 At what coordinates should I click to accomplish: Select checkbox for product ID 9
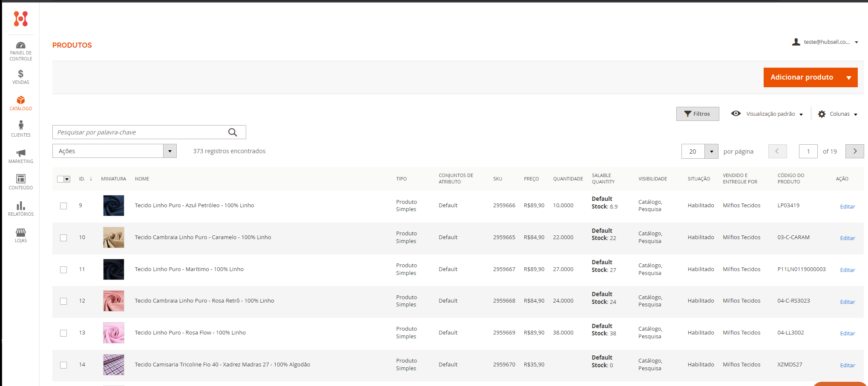[63, 206]
